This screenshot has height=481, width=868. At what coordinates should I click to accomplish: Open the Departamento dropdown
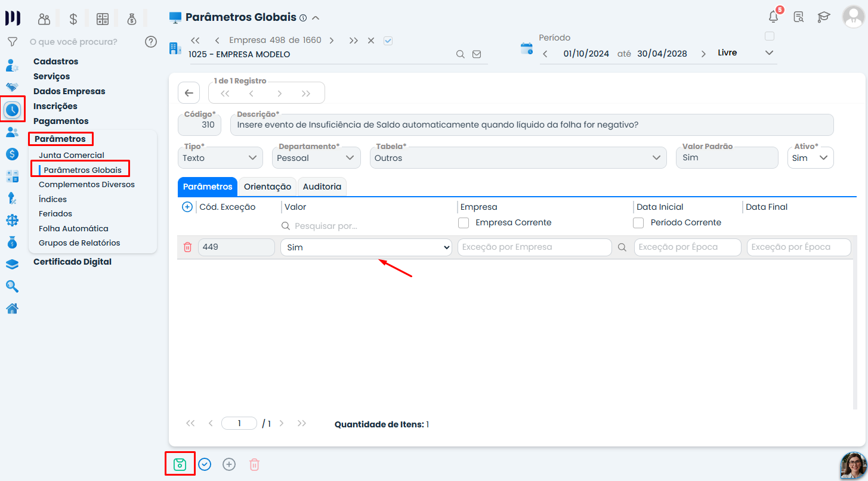316,158
